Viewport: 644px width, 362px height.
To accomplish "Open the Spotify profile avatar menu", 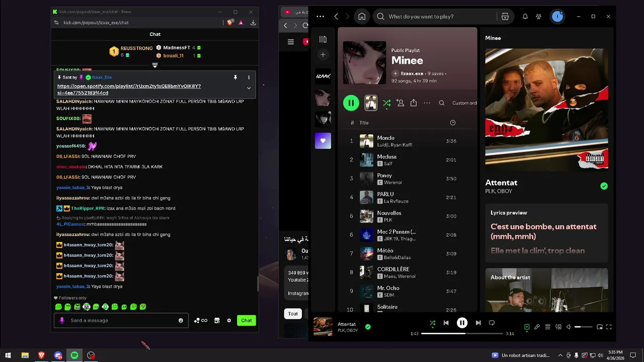I will click(557, 17).
